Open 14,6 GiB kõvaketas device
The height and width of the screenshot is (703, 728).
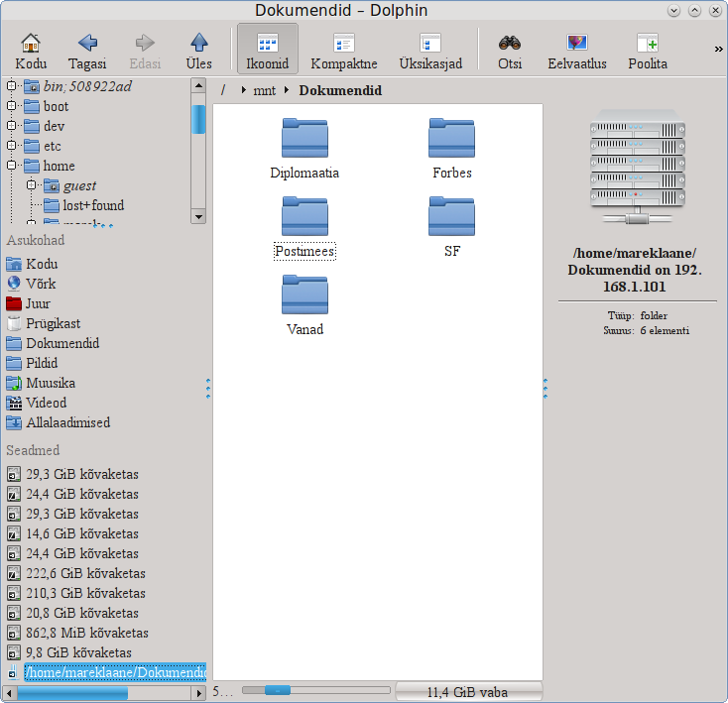point(72,533)
